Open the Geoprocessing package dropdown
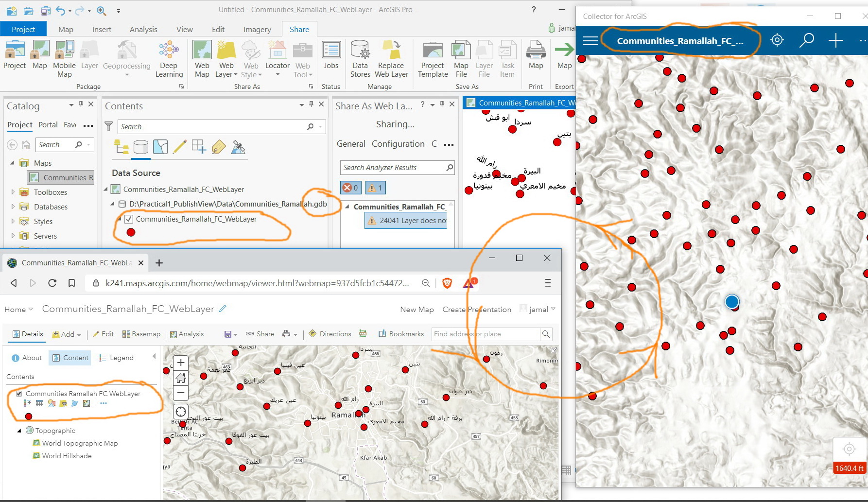868x502 pixels. point(127,59)
